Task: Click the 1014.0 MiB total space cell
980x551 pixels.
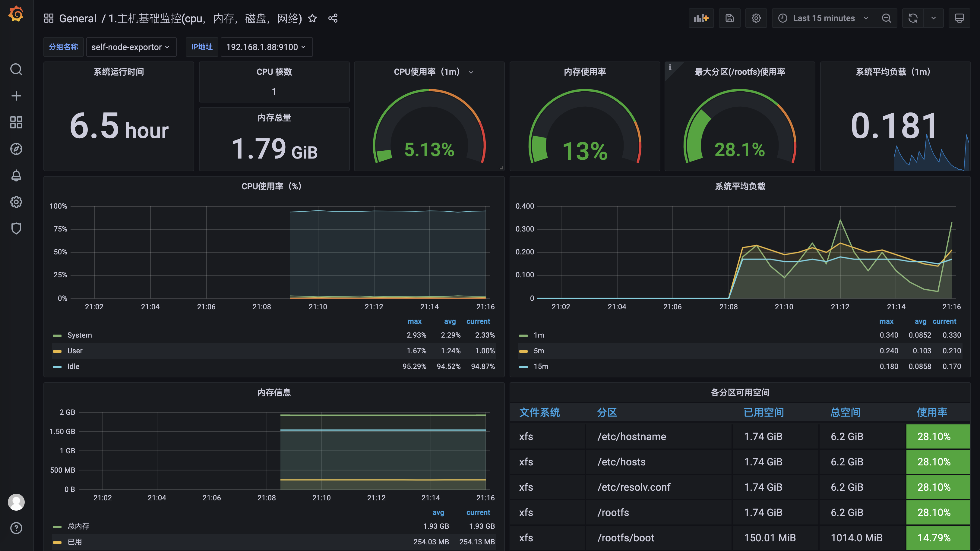Action: point(862,538)
